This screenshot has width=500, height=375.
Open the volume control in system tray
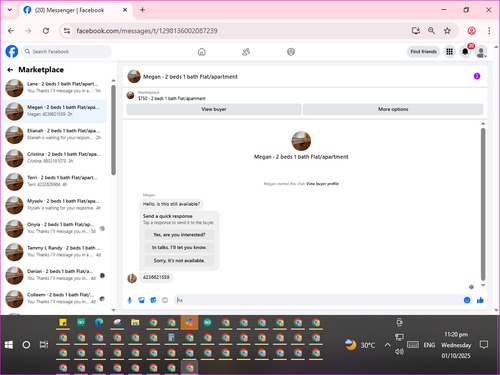(399, 351)
